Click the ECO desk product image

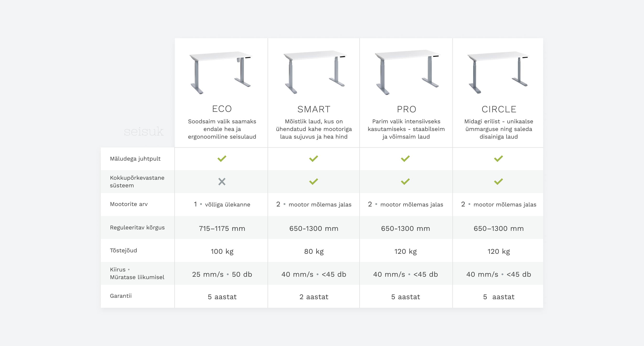click(221, 72)
